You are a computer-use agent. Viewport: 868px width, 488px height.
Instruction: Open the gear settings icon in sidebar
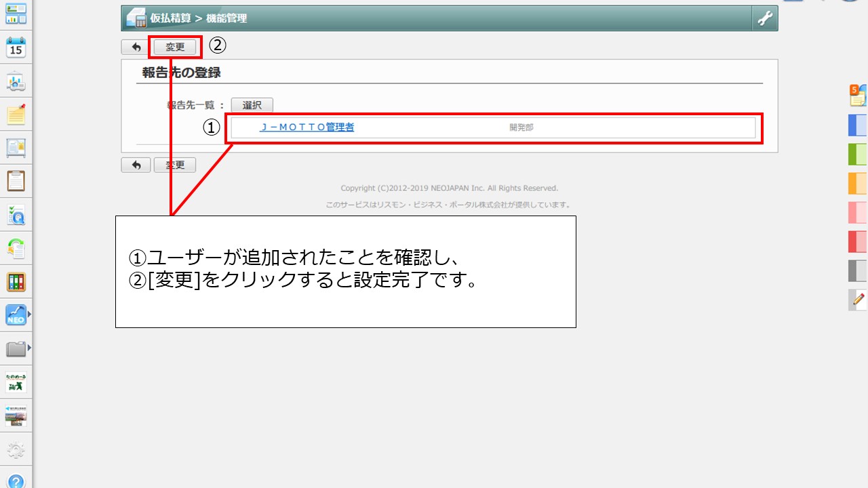pos(16,449)
